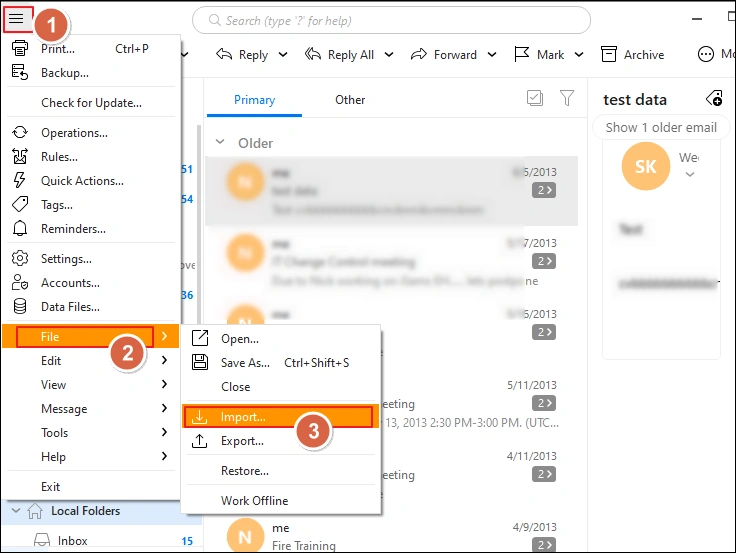Click the test data conversation title
The height and width of the screenshot is (553, 736).
tap(635, 100)
